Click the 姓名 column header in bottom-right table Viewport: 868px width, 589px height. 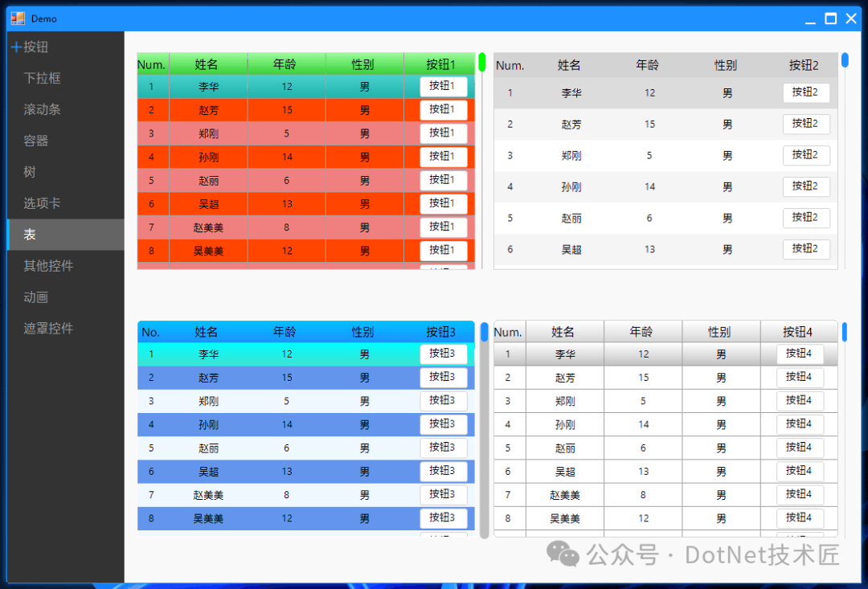coord(563,332)
